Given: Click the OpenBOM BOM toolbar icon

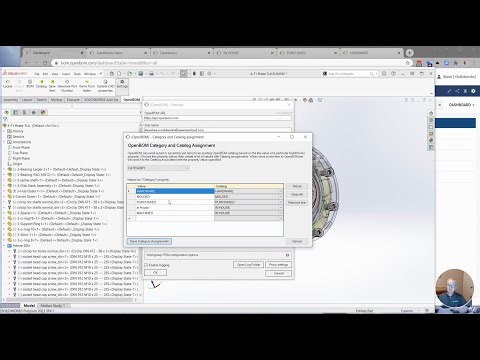Looking at the screenshot, I should [x=30, y=84].
